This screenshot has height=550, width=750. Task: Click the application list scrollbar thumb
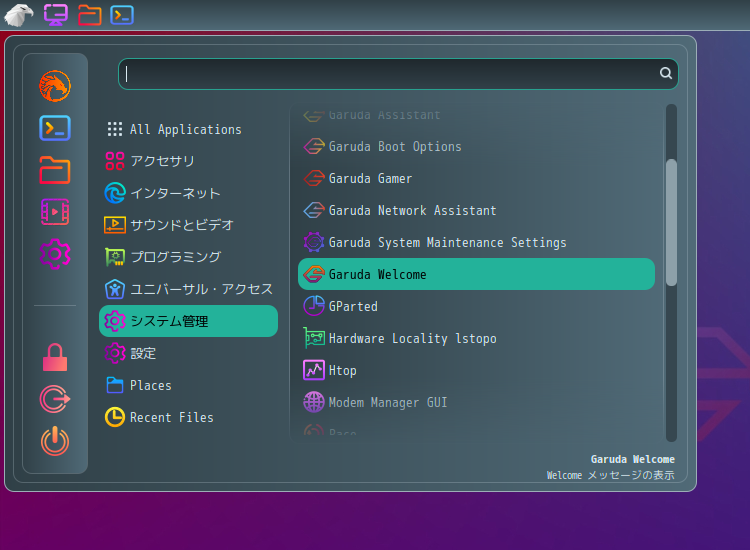coord(672,222)
